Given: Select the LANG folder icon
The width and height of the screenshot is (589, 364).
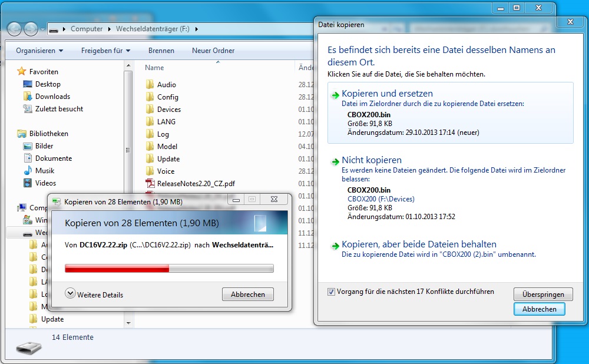Looking at the screenshot, I should pyautogui.click(x=150, y=122).
